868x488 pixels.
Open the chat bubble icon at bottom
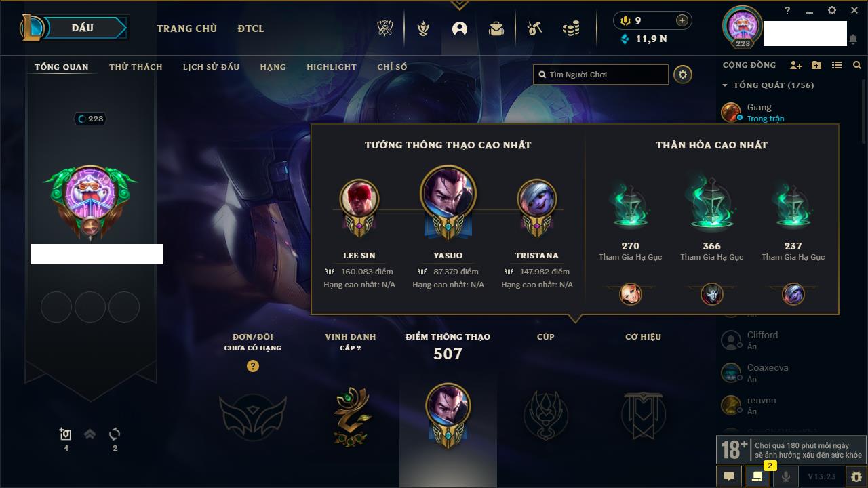729,476
